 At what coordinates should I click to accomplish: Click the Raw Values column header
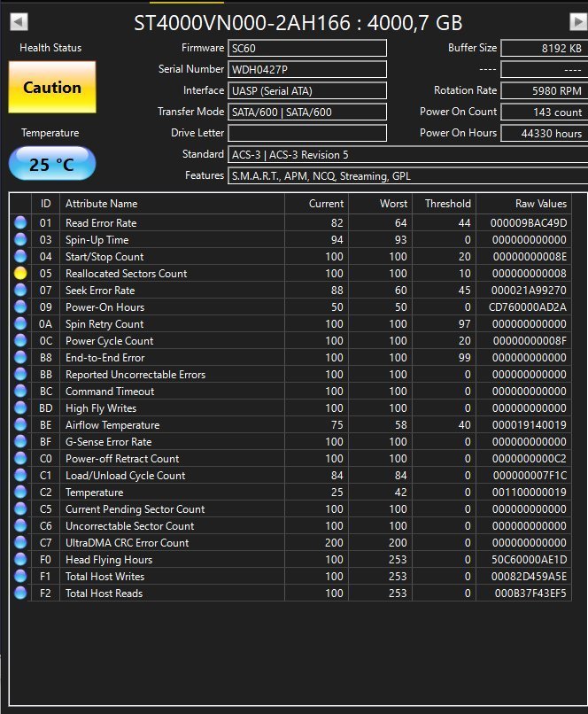533,204
